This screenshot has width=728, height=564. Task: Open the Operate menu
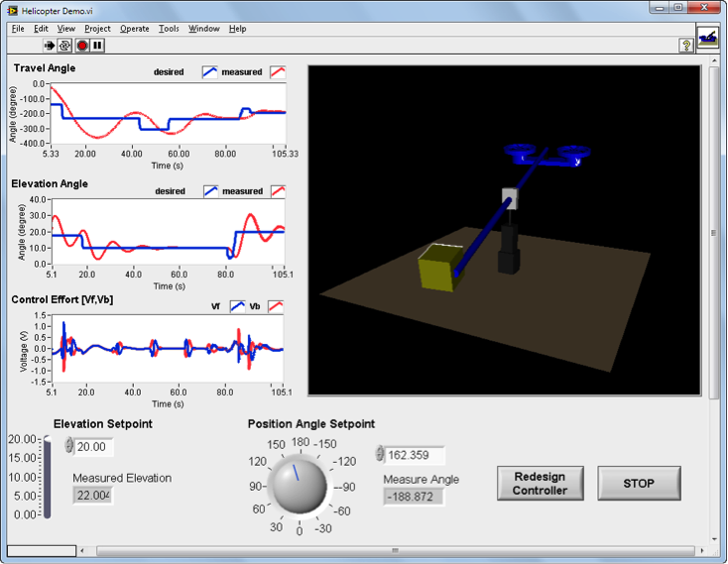pos(134,29)
